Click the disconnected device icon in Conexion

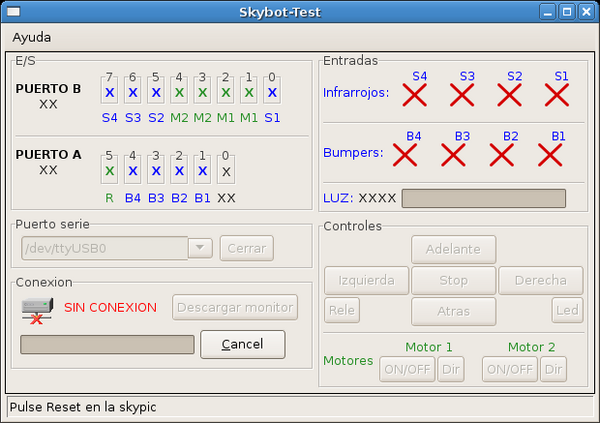point(37,309)
